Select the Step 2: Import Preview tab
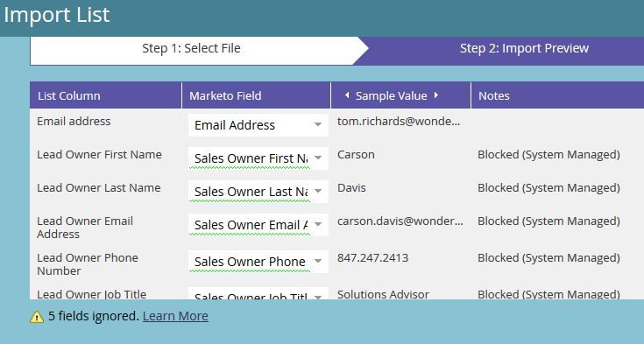 pos(524,48)
